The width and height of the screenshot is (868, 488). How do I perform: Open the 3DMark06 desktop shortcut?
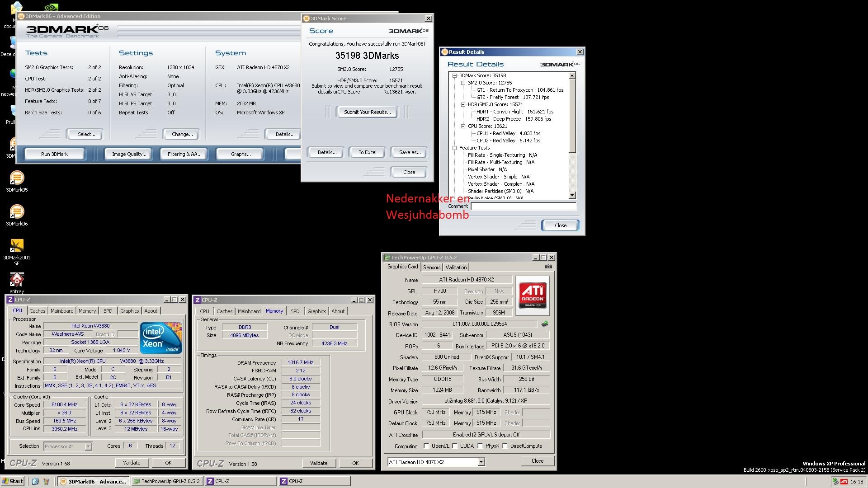[17, 212]
